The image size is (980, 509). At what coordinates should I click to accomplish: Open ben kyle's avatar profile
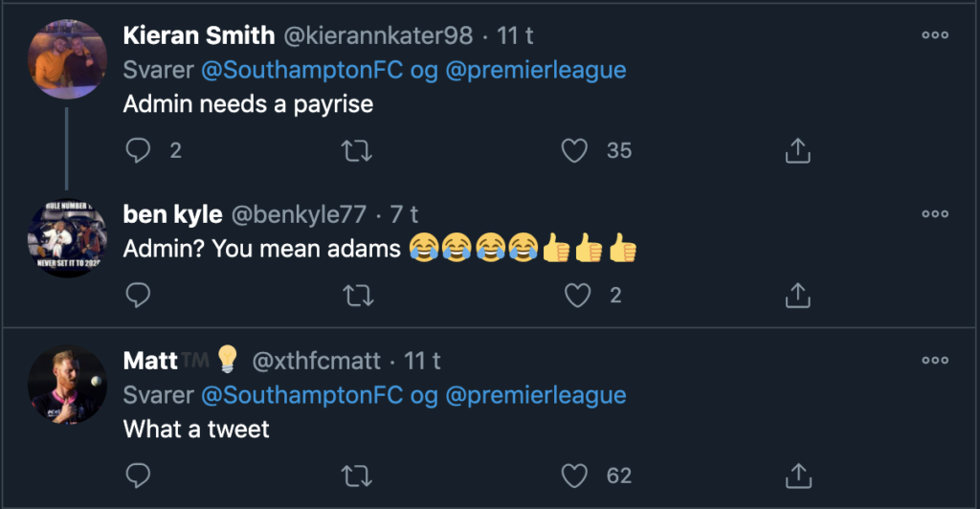pyautogui.click(x=67, y=238)
